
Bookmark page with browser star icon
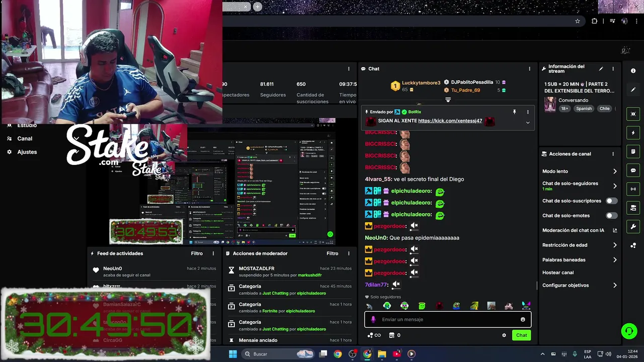click(x=578, y=21)
